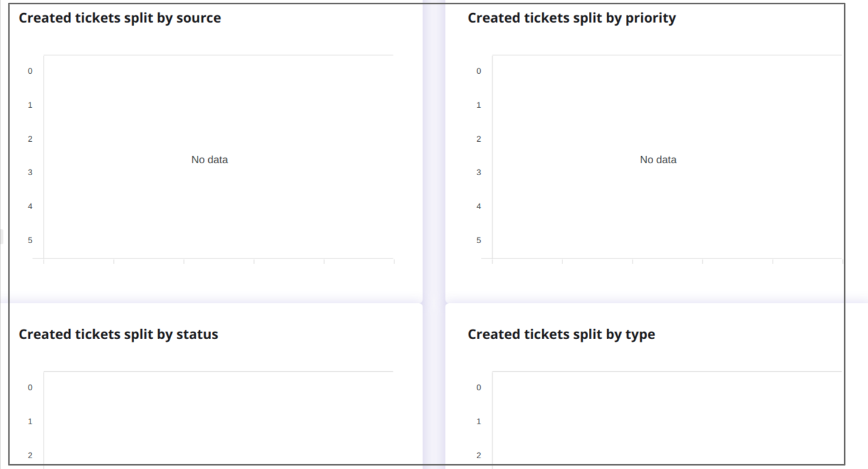Click the vertical axis line of the status chart

click(45, 417)
